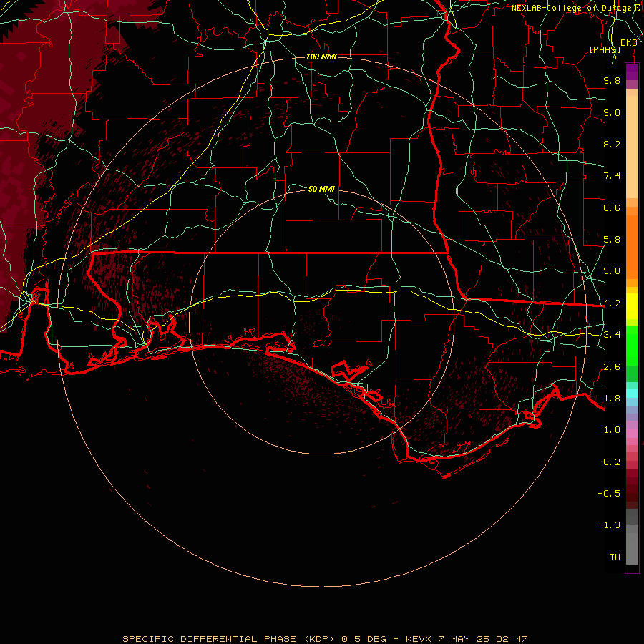Pick the pink band of the color scale
644x644 pixels.
point(632,434)
